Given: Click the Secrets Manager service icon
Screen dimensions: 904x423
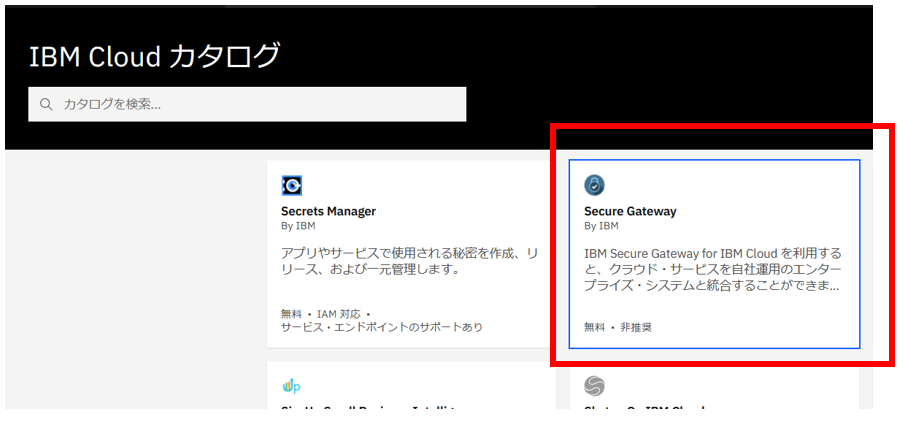Looking at the screenshot, I should pyautogui.click(x=292, y=186).
